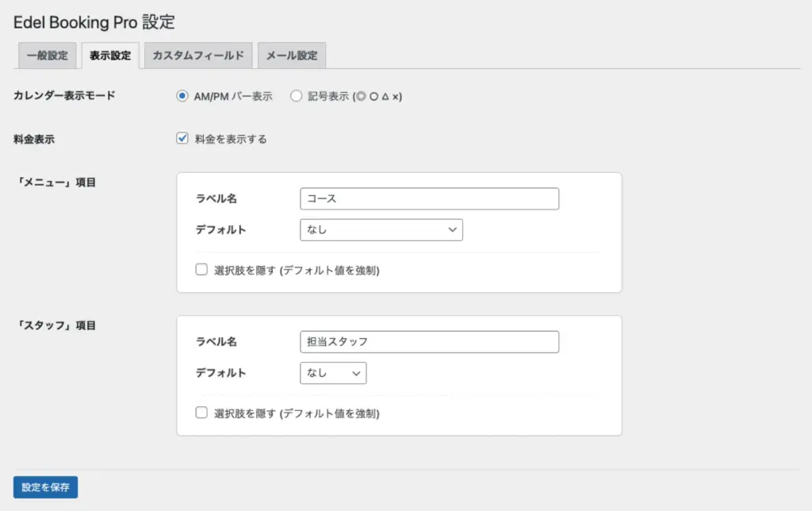Click the 記号表示 (◎○△×) label text

click(355, 97)
